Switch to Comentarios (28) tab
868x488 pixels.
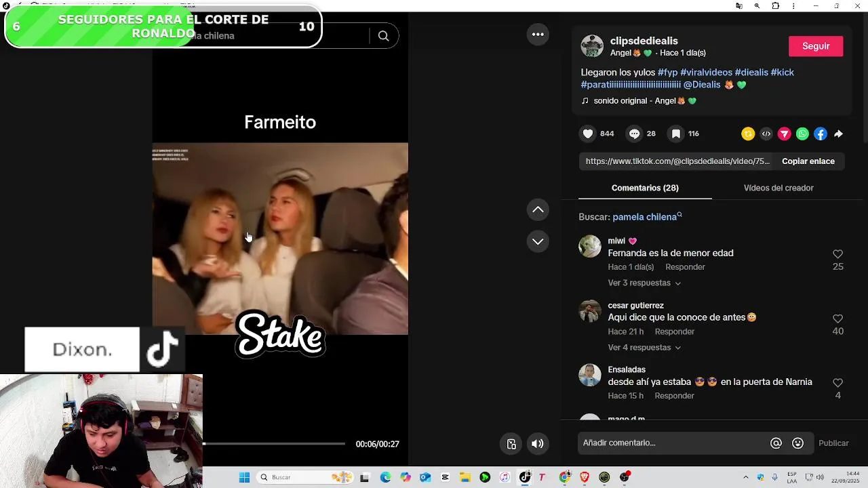(x=645, y=188)
